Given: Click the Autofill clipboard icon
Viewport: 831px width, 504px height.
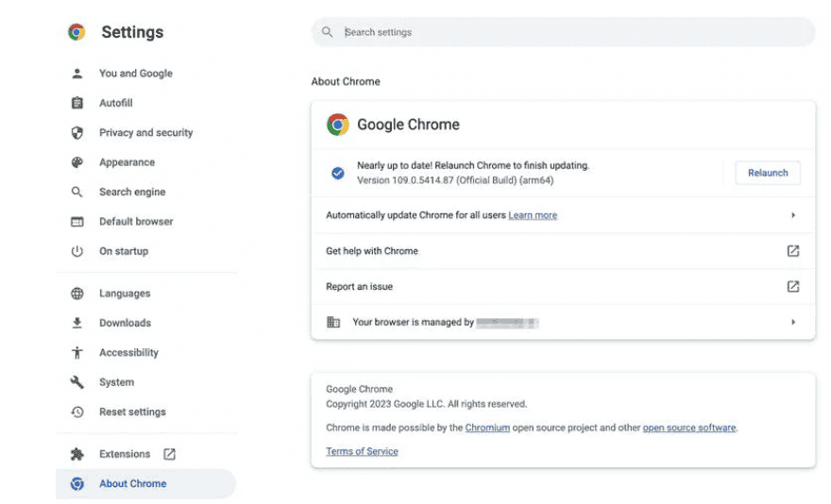Looking at the screenshot, I should coord(77,103).
